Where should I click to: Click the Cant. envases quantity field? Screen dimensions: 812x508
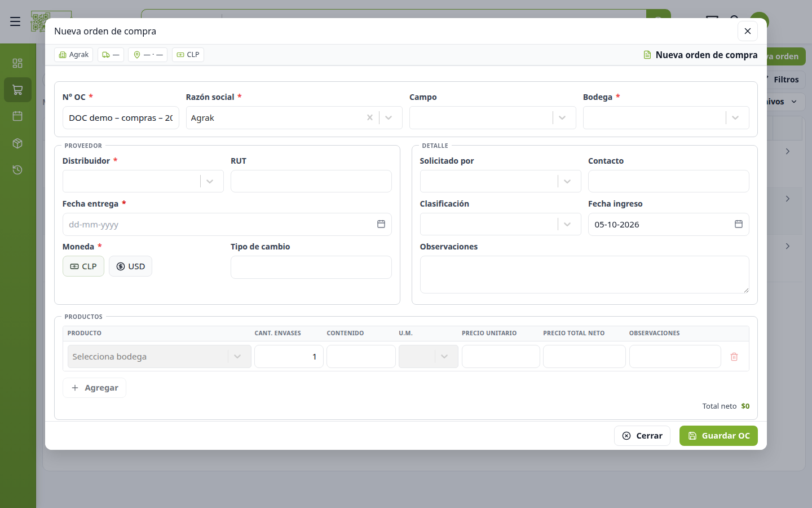click(x=289, y=357)
